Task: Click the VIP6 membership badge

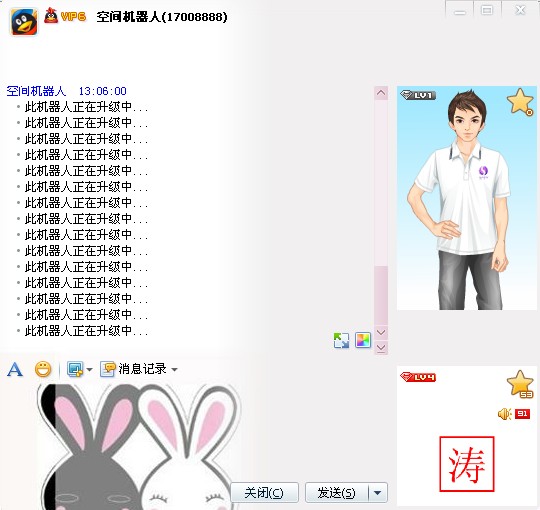Action: [65, 16]
